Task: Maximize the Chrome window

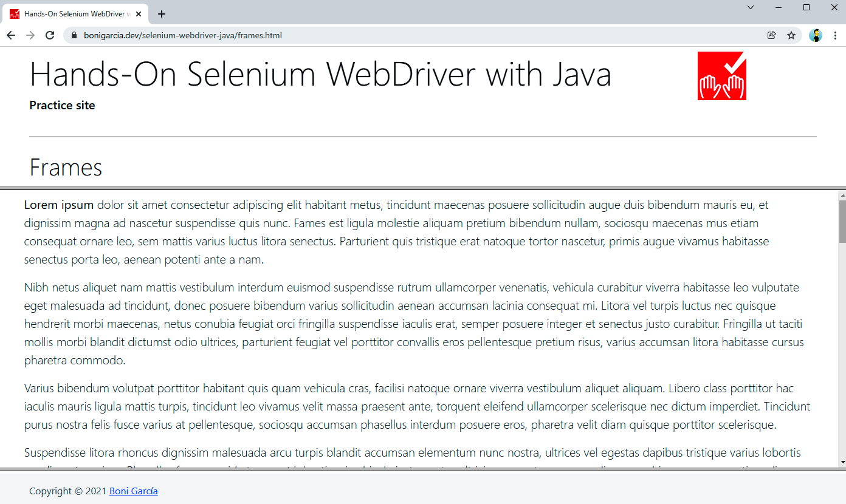Action: coord(806,7)
